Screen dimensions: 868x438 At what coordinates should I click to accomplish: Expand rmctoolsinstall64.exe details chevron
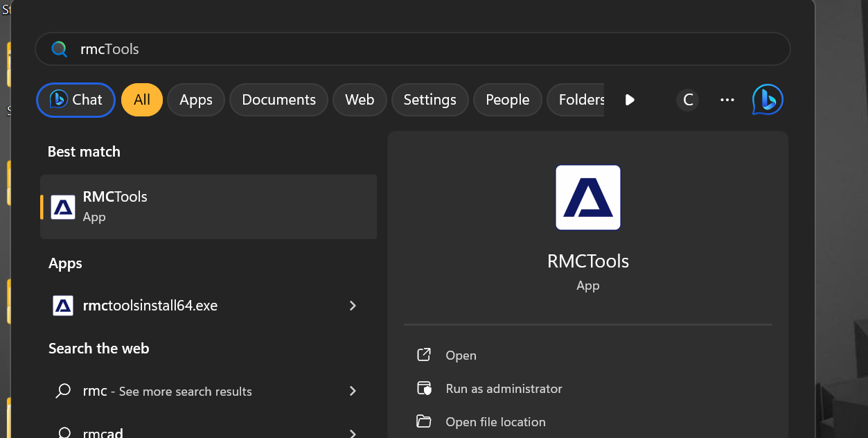[x=353, y=306]
